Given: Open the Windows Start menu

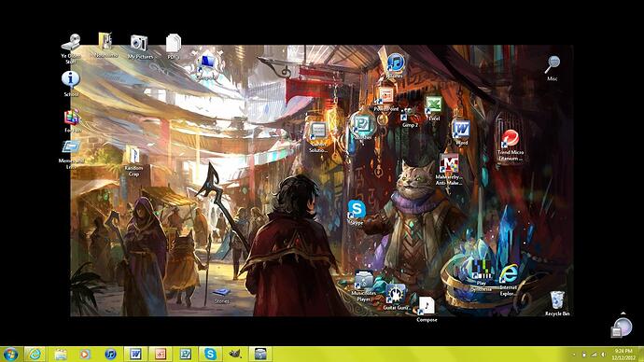Looking at the screenshot, I should pos(10,354).
